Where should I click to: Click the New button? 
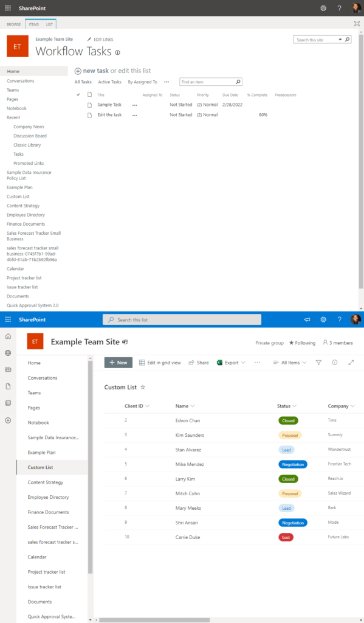tap(118, 363)
